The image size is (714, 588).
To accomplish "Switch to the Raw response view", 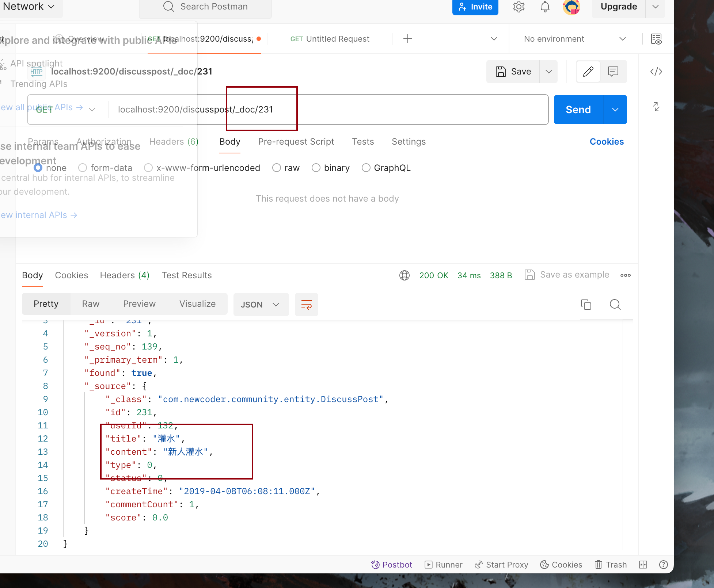I will (91, 304).
